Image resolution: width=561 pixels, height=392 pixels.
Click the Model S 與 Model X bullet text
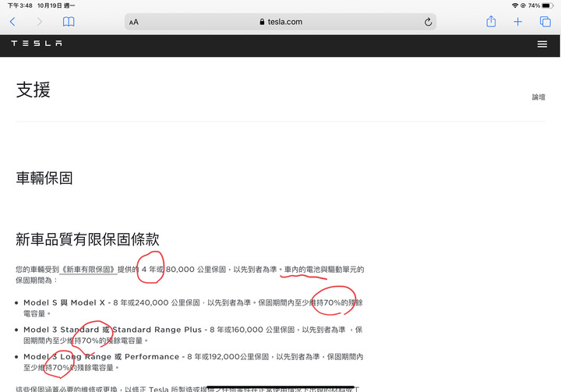pos(193,308)
